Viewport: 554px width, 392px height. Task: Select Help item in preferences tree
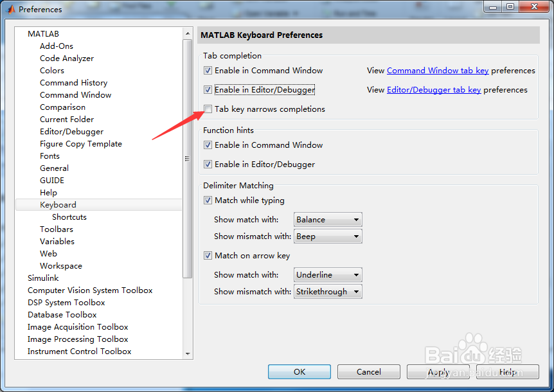[x=48, y=193]
